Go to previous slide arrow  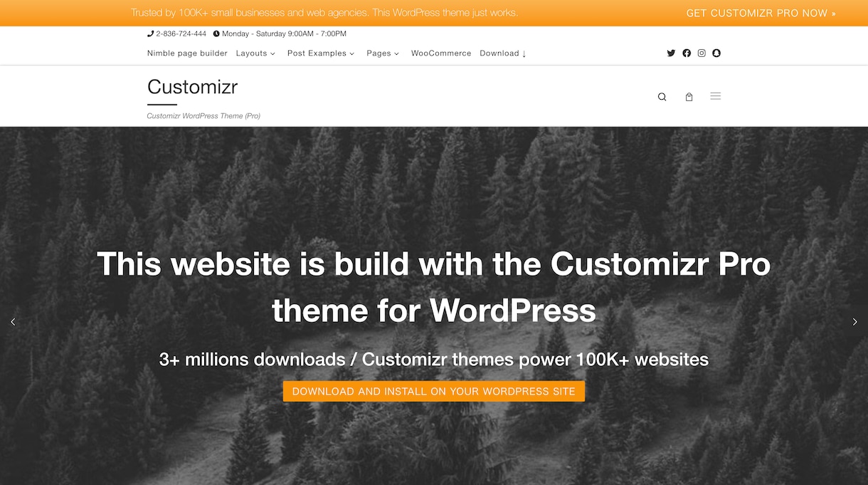click(13, 322)
